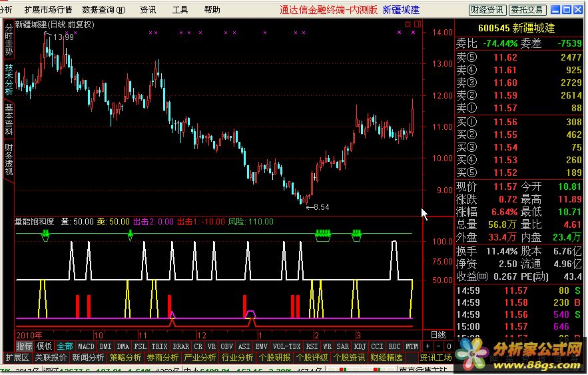Click the 卖⑤ price 11.62
Viewport: 588px width, 375px height.
(x=505, y=57)
